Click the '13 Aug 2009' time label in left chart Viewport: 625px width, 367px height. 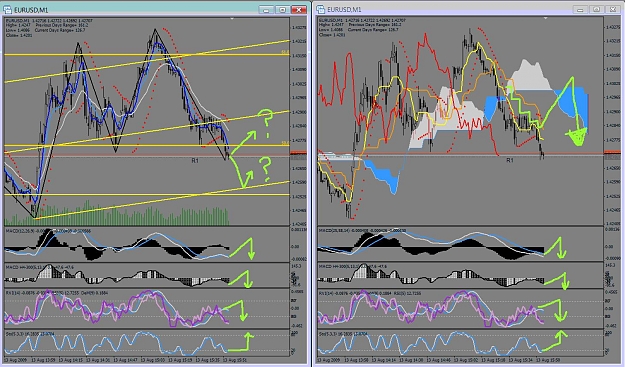[x=16, y=360]
